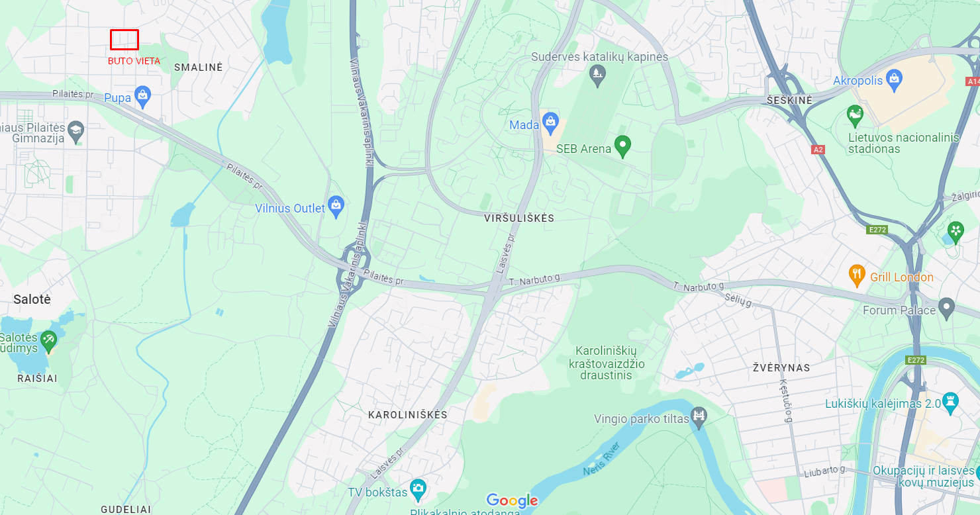Click the Viršuliškės district label
Image resolution: width=980 pixels, height=515 pixels.
click(519, 218)
